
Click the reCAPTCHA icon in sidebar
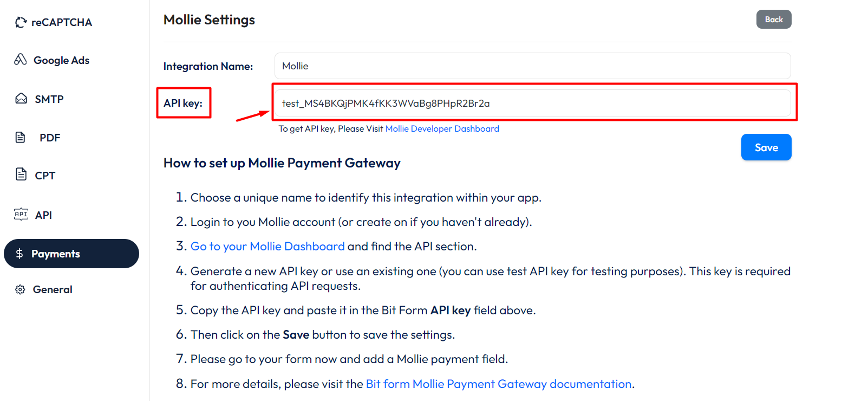point(21,22)
